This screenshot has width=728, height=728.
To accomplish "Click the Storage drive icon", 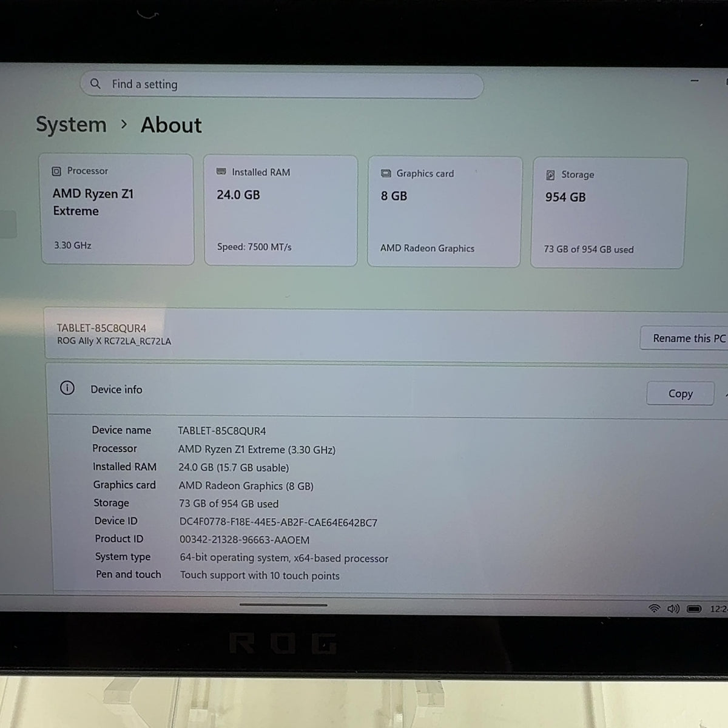I will point(550,175).
